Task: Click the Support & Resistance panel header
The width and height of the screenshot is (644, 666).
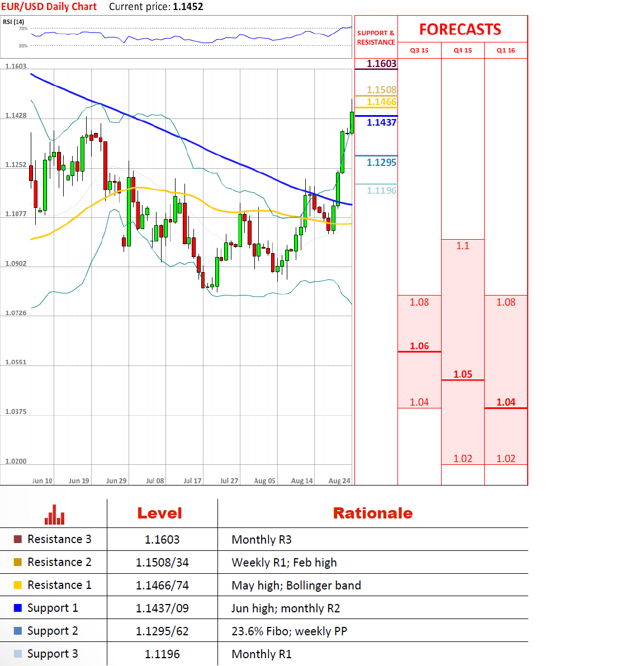Action: click(x=376, y=37)
